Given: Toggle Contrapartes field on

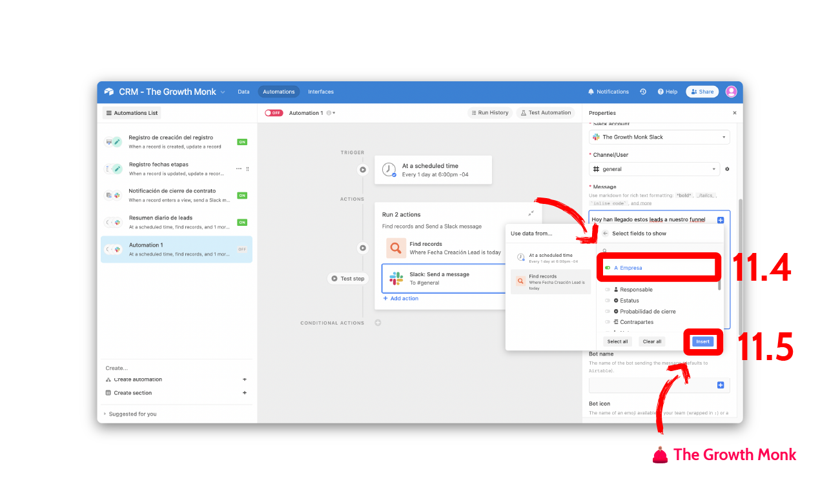Looking at the screenshot, I should tap(608, 322).
